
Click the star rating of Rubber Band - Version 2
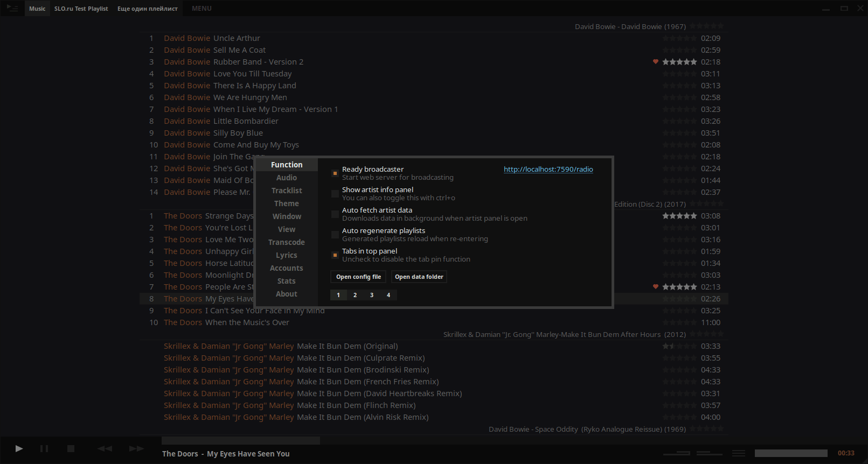click(679, 62)
